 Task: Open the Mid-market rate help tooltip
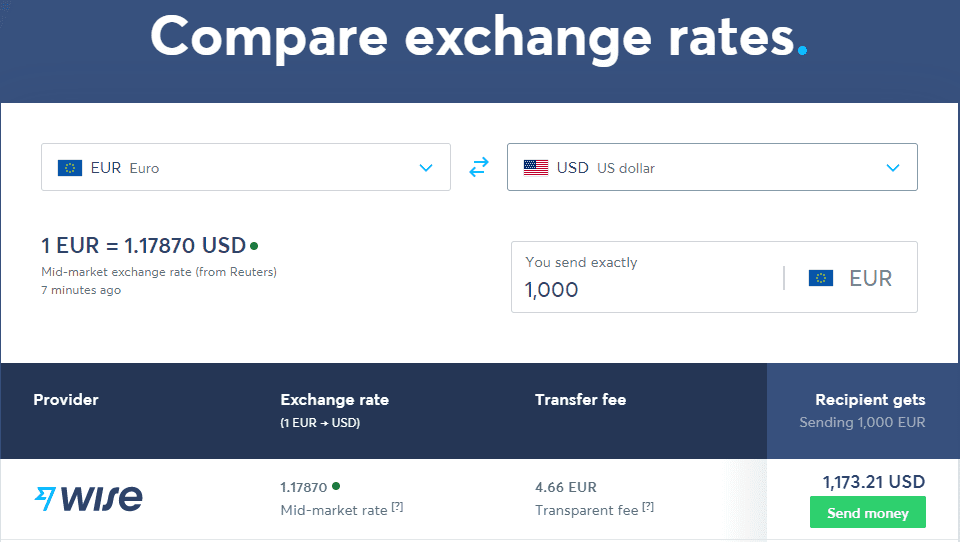pyautogui.click(x=397, y=507)
